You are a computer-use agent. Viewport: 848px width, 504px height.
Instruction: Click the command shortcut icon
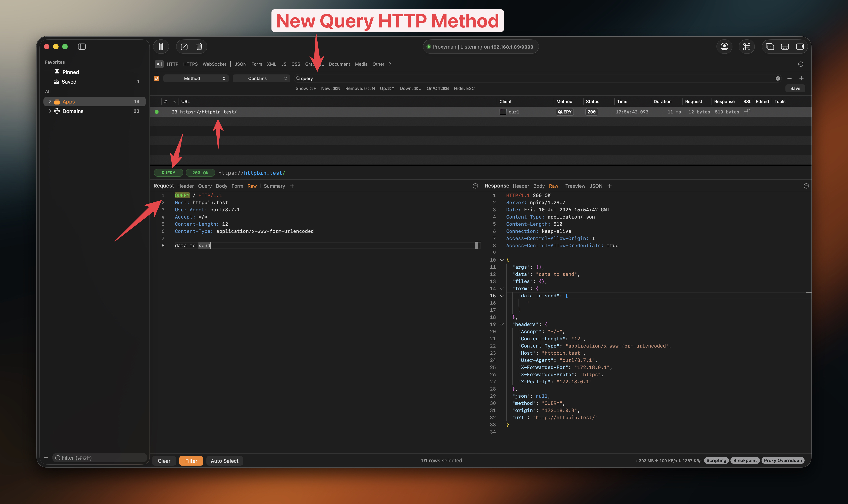pyautogui.click(x=746, y=47)
